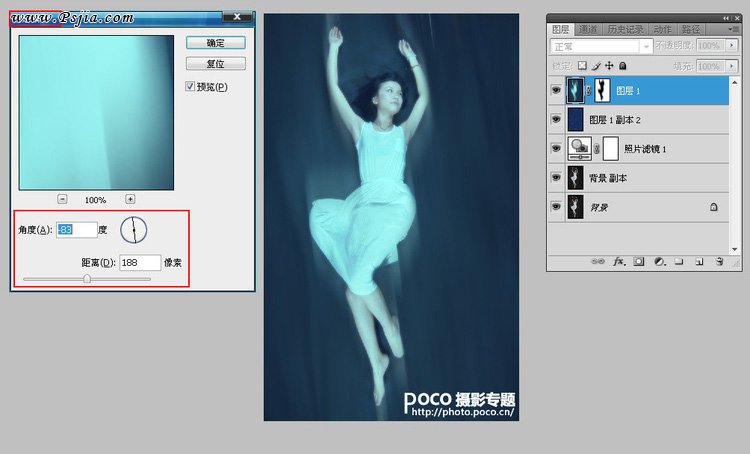Click the 确定 OK button
Viewport: 750px width, 454px height.
click(x=215, y=43)
